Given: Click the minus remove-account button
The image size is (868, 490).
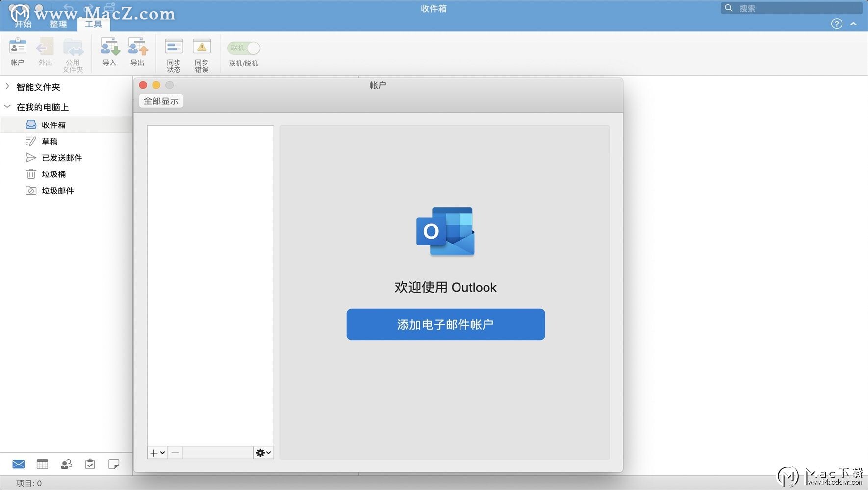Looking at the screenshot, I should tap(175, 453).
